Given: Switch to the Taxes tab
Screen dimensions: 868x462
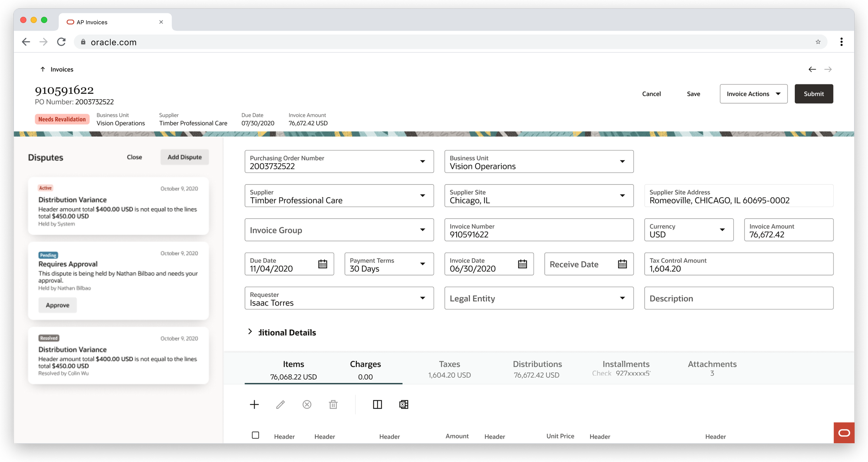Looking at the screenshot, I should point(449,369).
